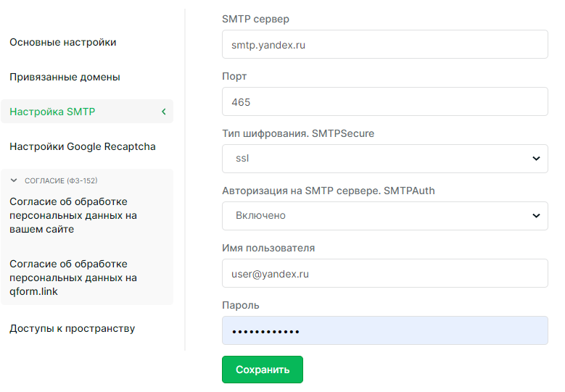Focus the SMTP сервер input field
The width and height of the screenshot is (565, 392).
pos(385,44)
